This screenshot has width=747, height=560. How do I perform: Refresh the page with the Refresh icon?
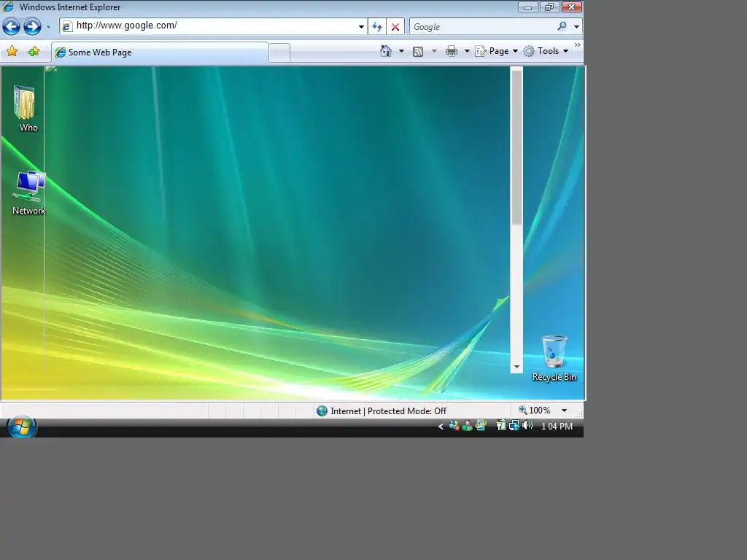[377, 27]
